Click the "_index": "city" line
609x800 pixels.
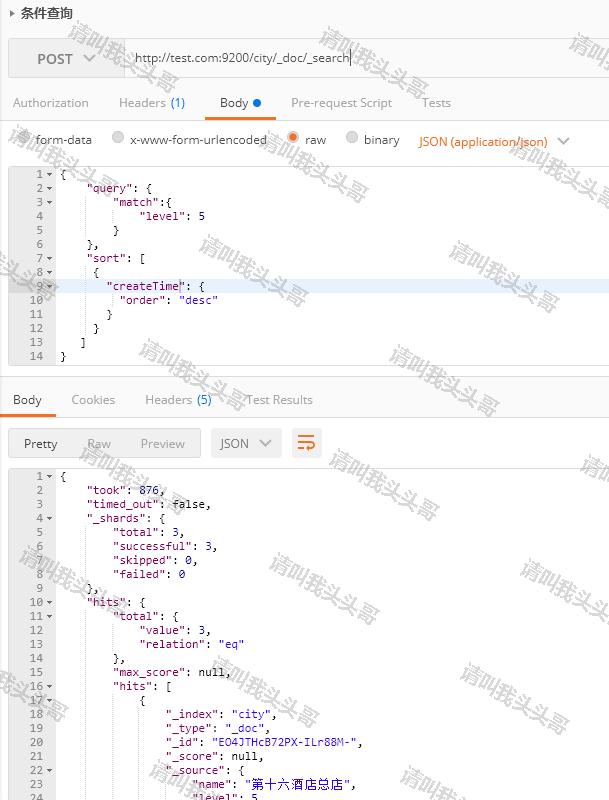[221, 714]
